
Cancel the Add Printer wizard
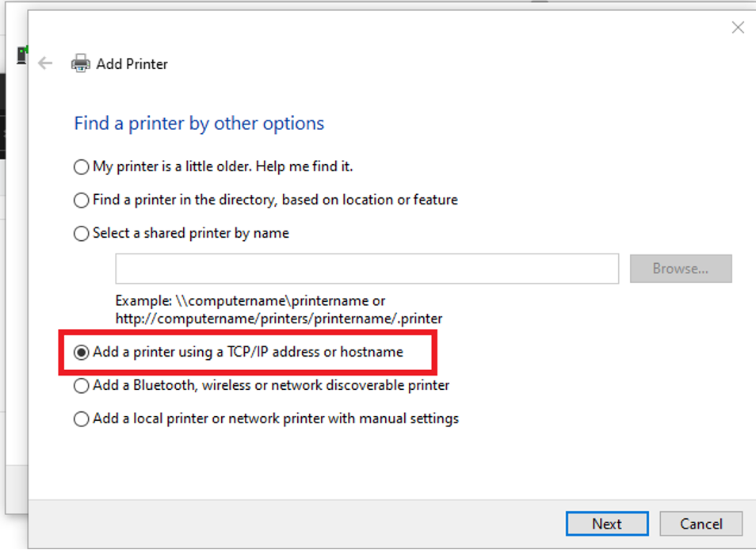(x=701, y=524)
